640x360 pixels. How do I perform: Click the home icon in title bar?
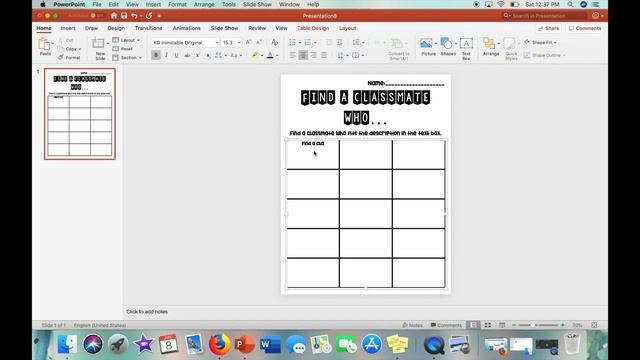click(x=114, y=16)
